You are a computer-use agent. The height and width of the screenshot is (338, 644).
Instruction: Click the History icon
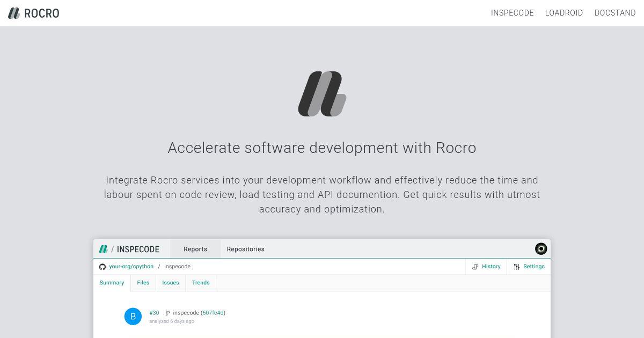(475, 267)
